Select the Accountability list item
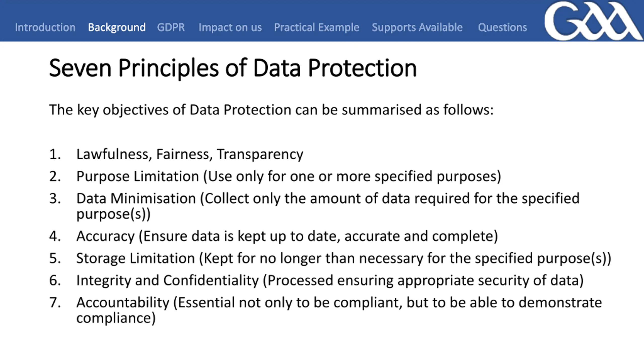This screenshot has width=644, height=362. pyautogui.click(x=339, y=310)
